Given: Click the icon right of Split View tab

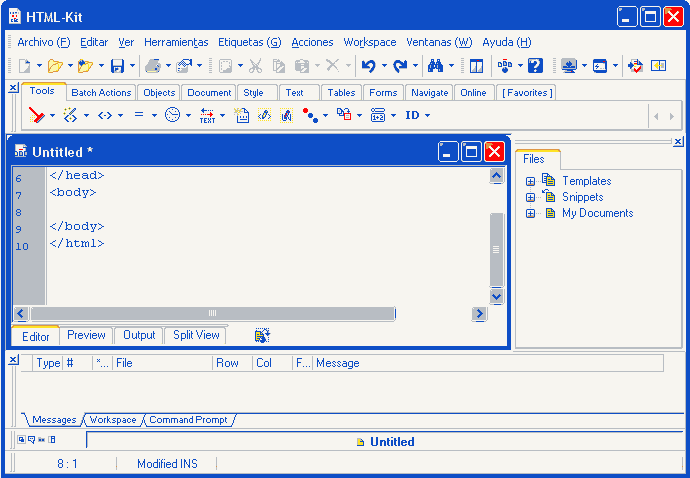Looking at the screenshot, I should 262,335.
